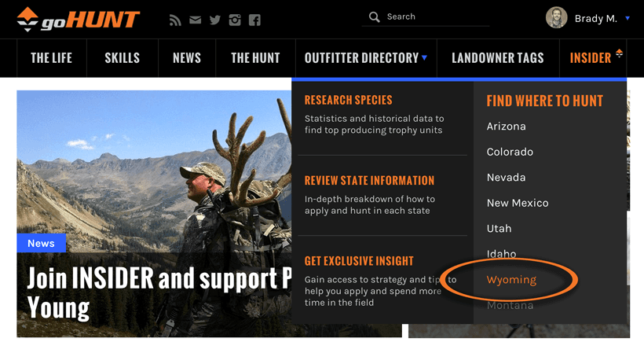Select Colorado in Find Where to Hunt
Screen dimensions: 644x353
tap(510, 152)
